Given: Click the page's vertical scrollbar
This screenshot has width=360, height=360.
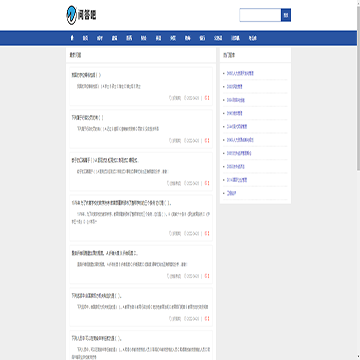Looking at the screenshot, I should (358, 180).
